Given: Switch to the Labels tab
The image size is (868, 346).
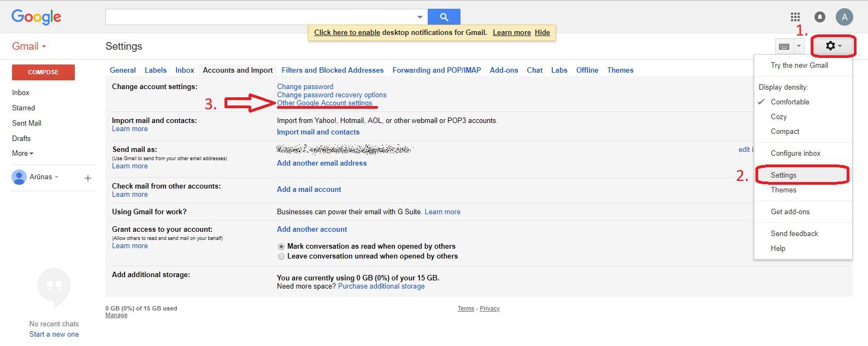Looking at the screenshot, I should click(x=156, y=71).
